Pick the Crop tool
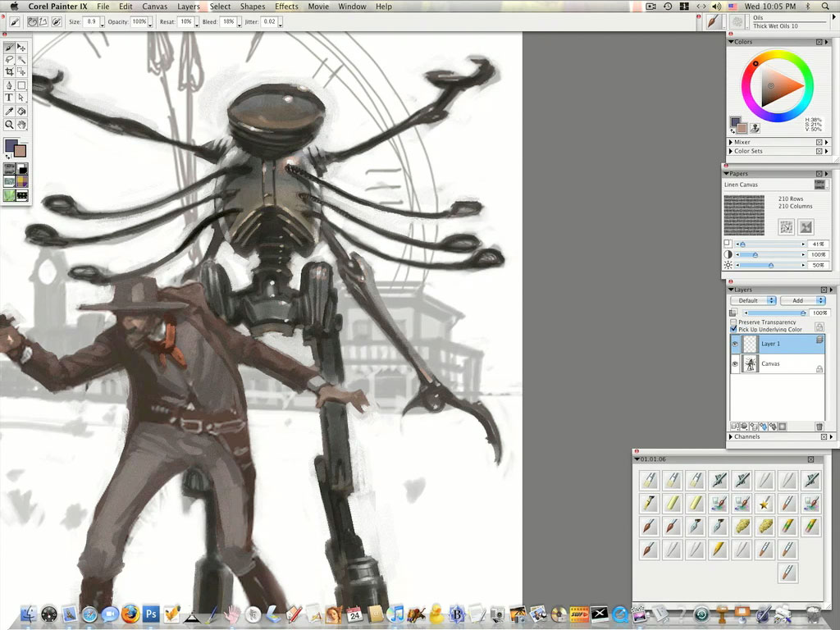 tap(9, 72)
